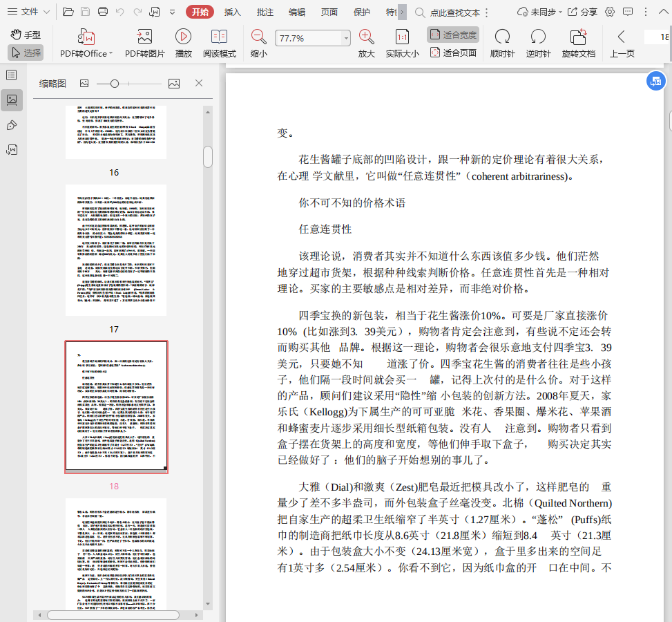Click the undo arrow icon
This screenshot has width=672, height=622.
coord(120,12)
